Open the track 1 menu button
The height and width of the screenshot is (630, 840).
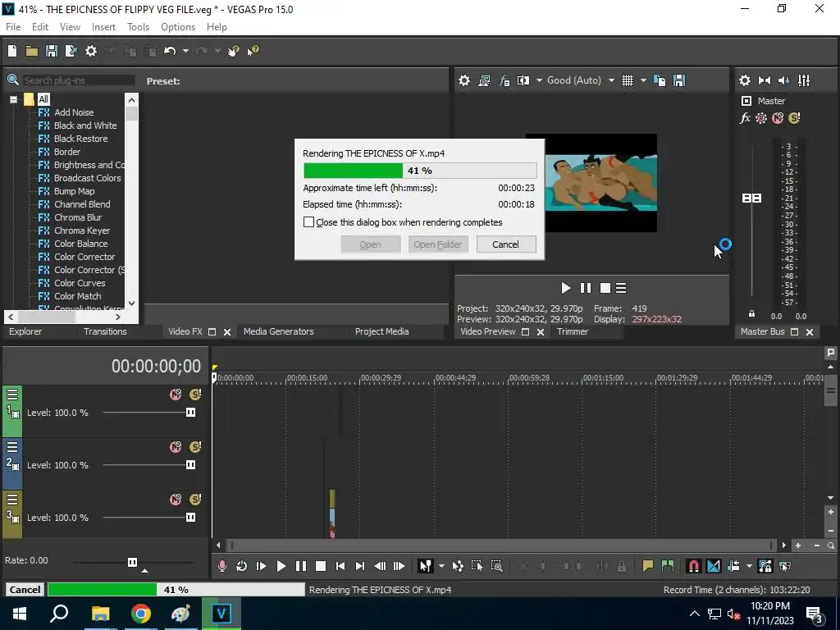point(12,395)
